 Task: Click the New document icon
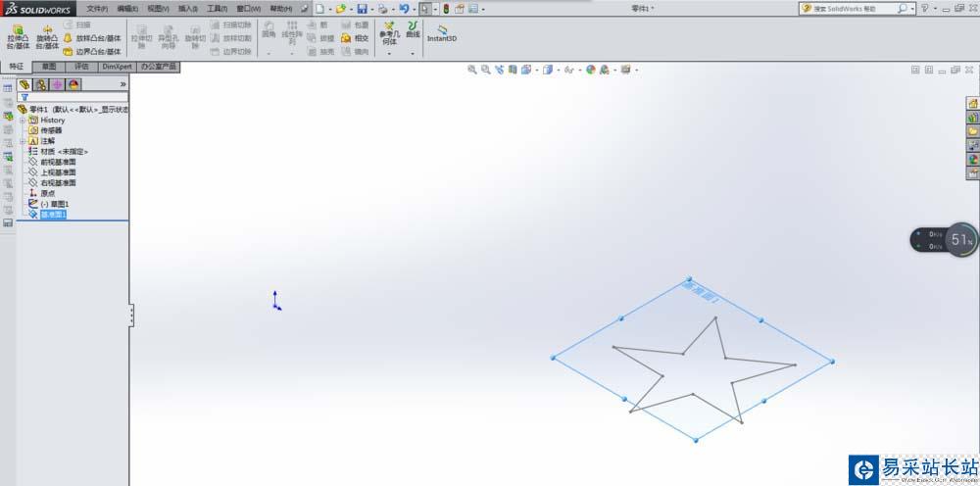point(319,9)
